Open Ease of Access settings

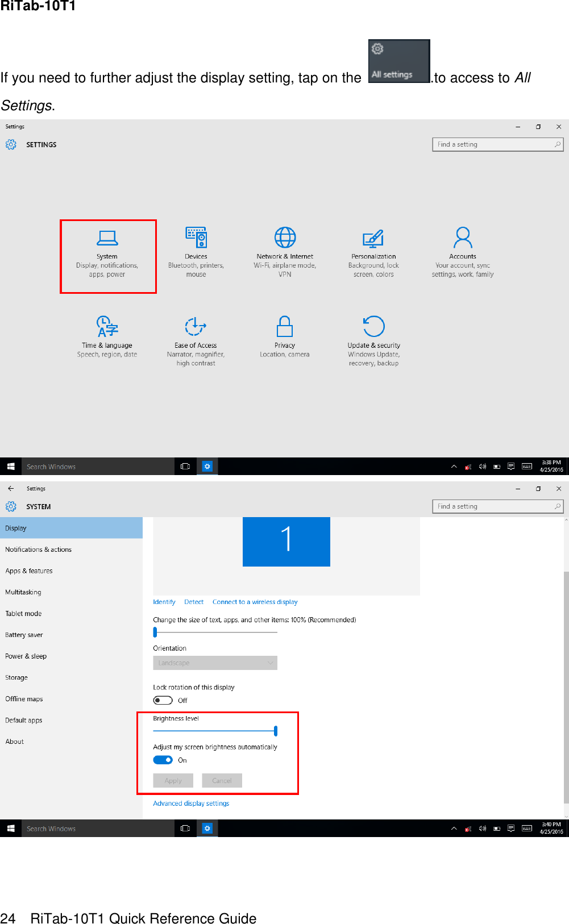(x=196, y=341)
